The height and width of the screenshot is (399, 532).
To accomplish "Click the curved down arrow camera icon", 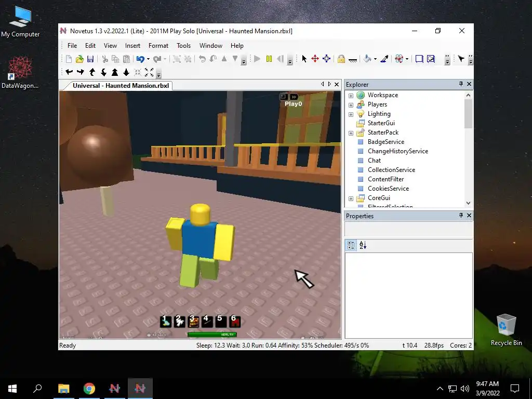I will point(103,72).
